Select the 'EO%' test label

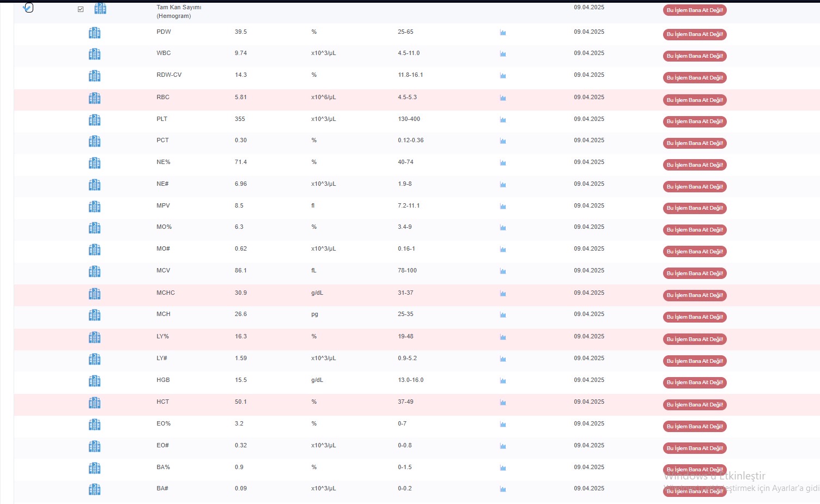coord(163,423)
